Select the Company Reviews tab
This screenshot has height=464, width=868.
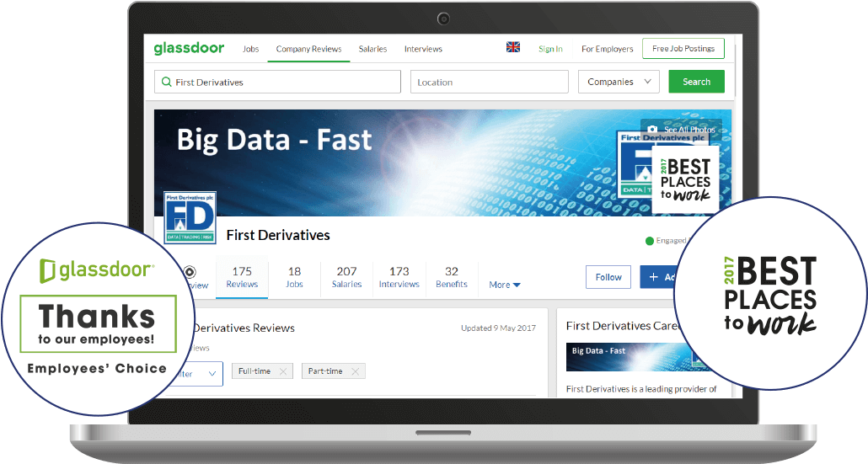click(308, 49)
